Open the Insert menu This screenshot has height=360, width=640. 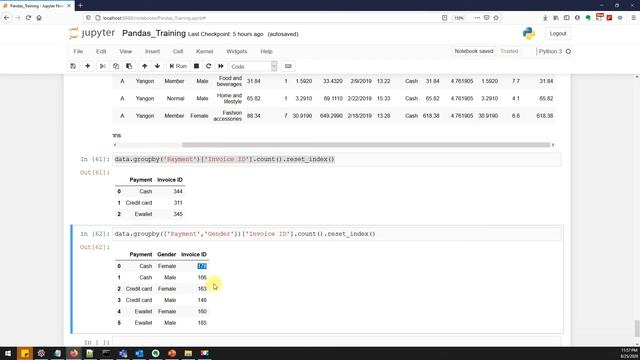152,51
